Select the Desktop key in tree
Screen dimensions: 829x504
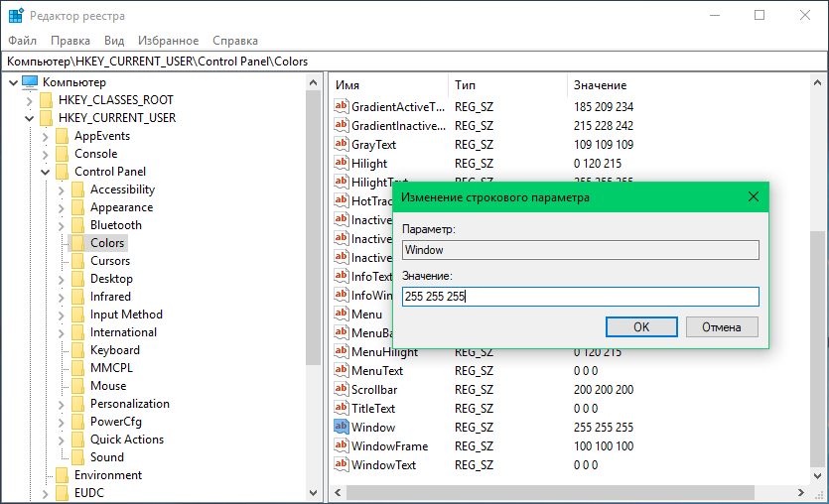pyautogui.click(x=111, y=279)
